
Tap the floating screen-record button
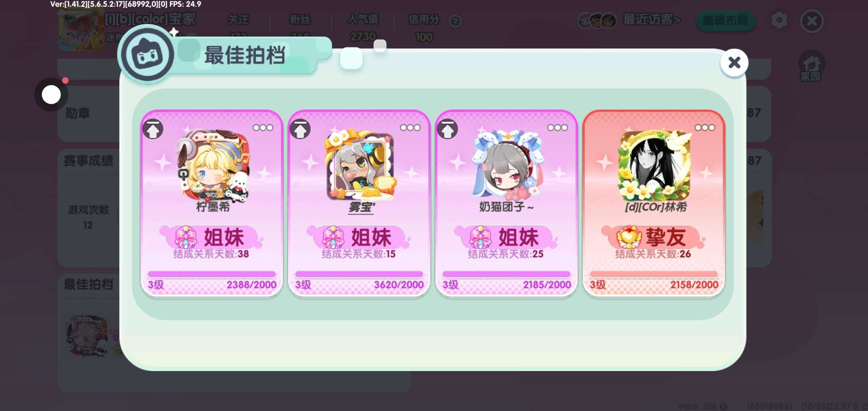51,95
